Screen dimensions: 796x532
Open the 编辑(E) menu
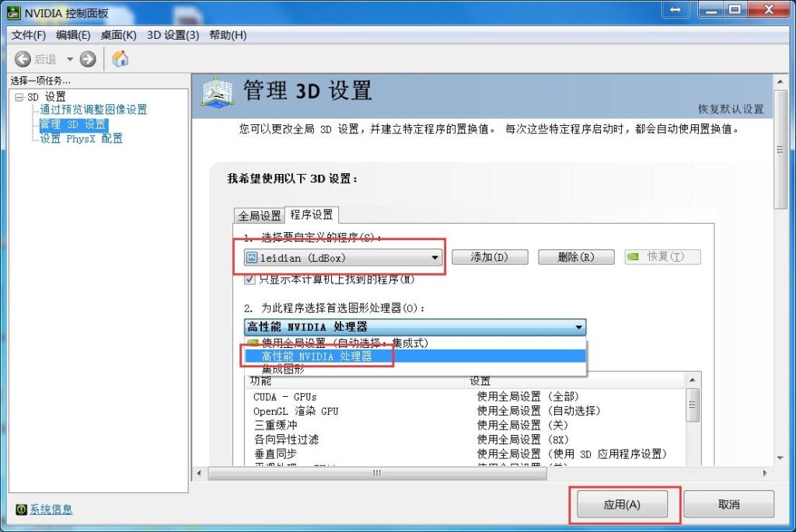coord(73,35)
